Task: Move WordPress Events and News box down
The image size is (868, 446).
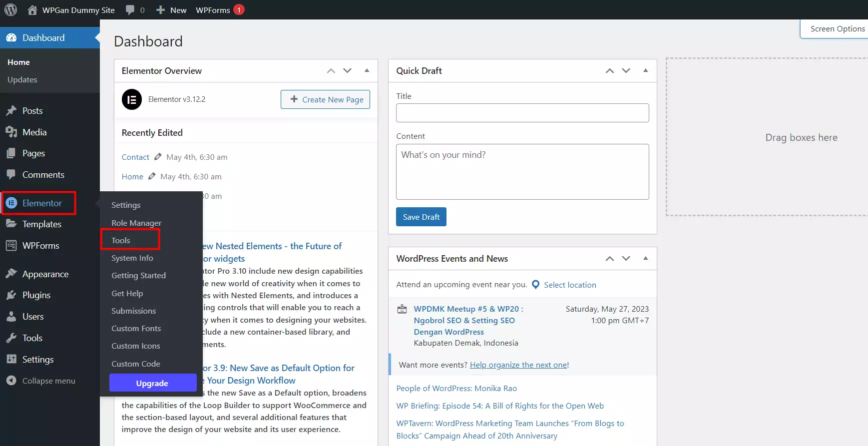Action: (626, 259)
